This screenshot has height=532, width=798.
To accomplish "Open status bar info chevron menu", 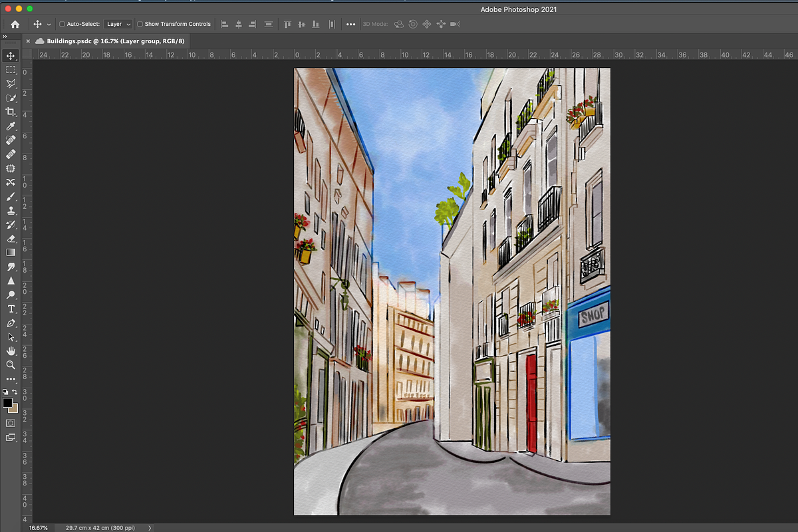I will (x=150, y=528).
